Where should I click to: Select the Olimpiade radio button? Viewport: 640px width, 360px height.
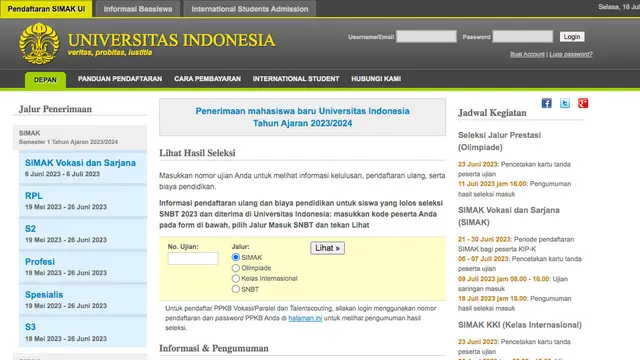coord(236,268)
